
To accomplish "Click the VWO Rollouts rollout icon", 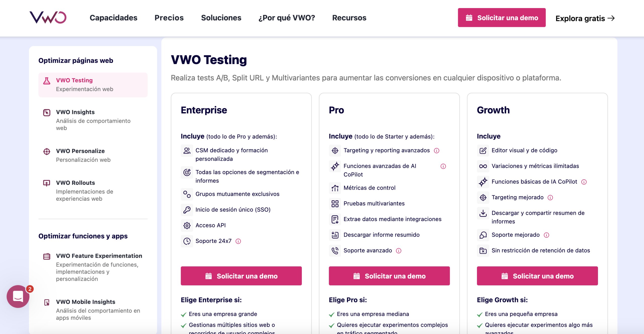I will pyautogui.click(x=47, y=183).
